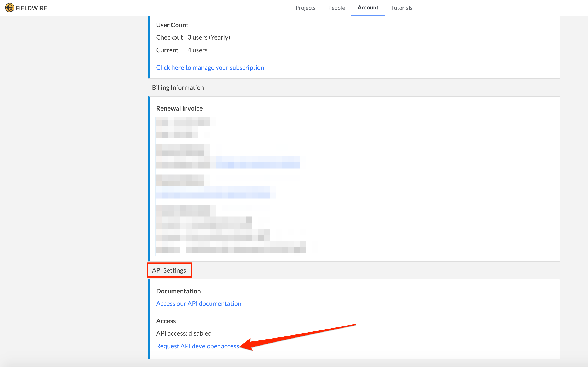The image size is (588, 367).
Task: Click the '4 users' current count value
Action: tap(197, 50)
